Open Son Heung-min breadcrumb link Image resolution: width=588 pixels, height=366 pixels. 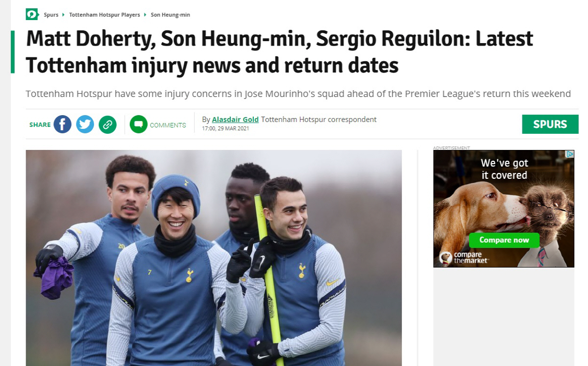[171, 15]
